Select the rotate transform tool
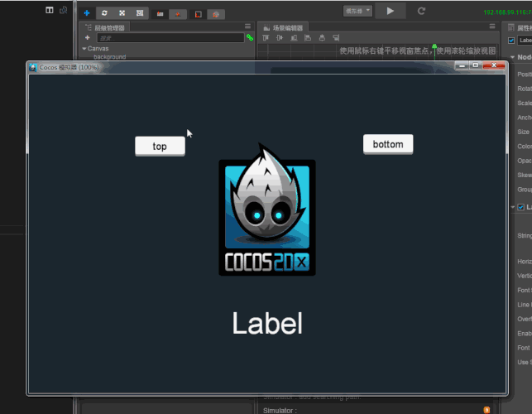 (104, 13)
